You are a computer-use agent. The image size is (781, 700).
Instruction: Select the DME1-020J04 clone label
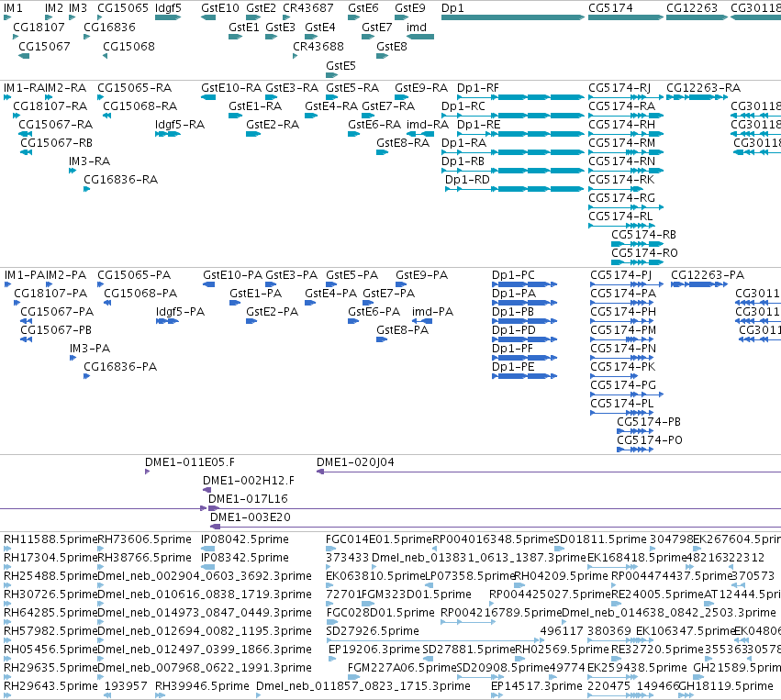[356, 462]
